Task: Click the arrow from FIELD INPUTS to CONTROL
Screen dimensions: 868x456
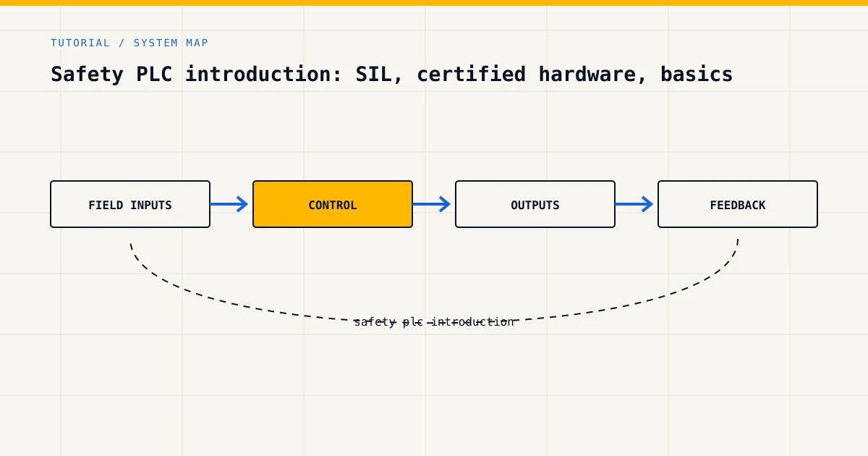Action: click(230, 204)
